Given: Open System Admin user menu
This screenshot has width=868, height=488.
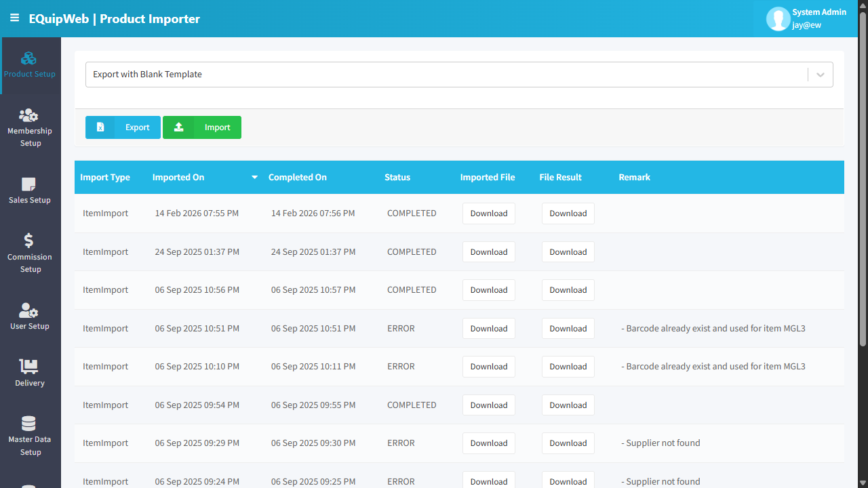Looking at the screenshot, I should 805,18.
